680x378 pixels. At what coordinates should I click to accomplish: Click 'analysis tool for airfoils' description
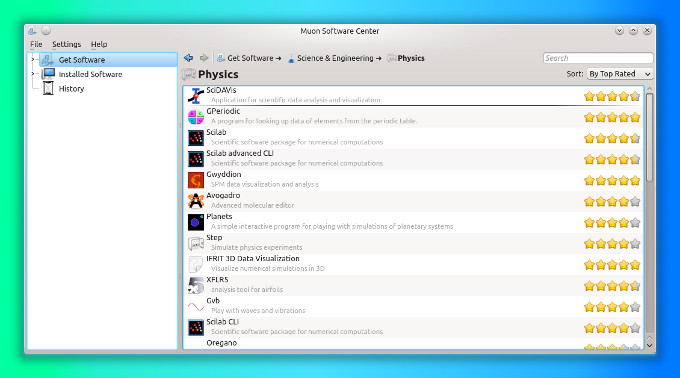tap(247, 290)
